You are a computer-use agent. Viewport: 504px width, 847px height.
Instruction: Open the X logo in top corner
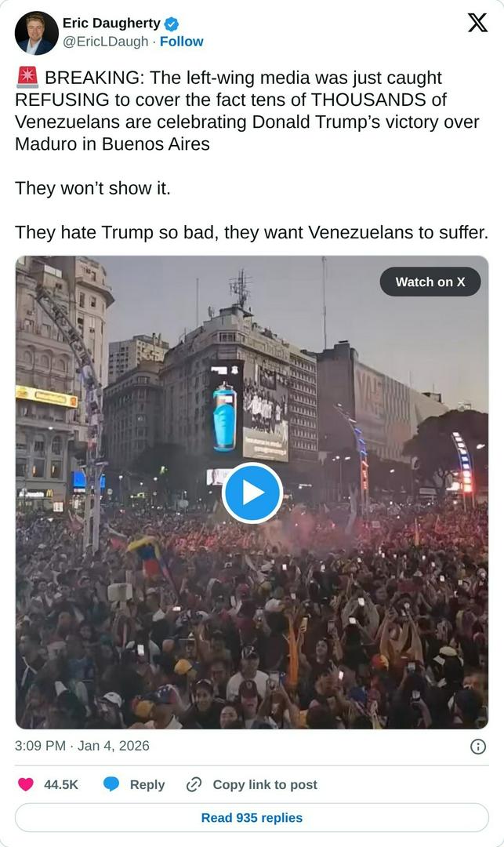pos(477,23)
